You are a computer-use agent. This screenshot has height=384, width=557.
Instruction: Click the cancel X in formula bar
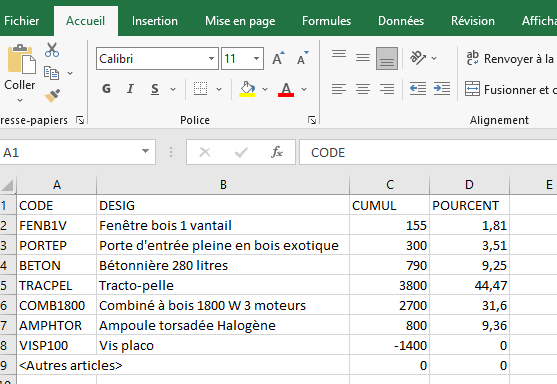(x=205, y=152)
